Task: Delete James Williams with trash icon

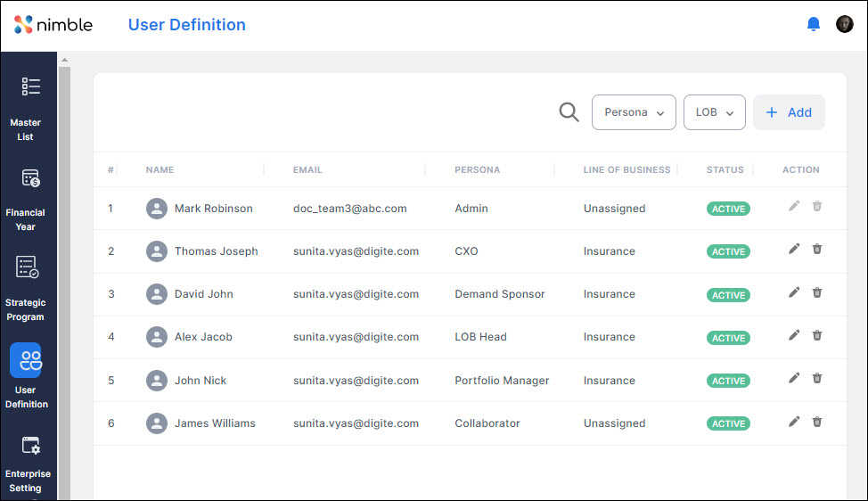Action: [x=817, y=422]
